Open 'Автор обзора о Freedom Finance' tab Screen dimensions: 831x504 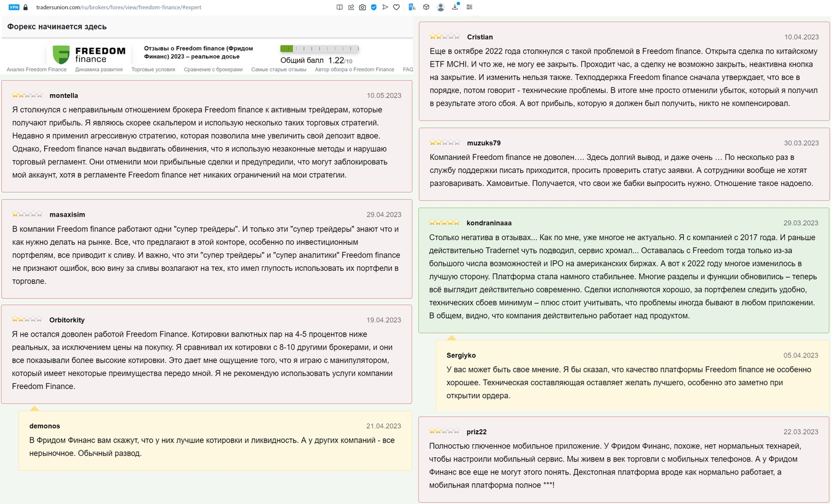pyautogui.click(x=355, y=70)
